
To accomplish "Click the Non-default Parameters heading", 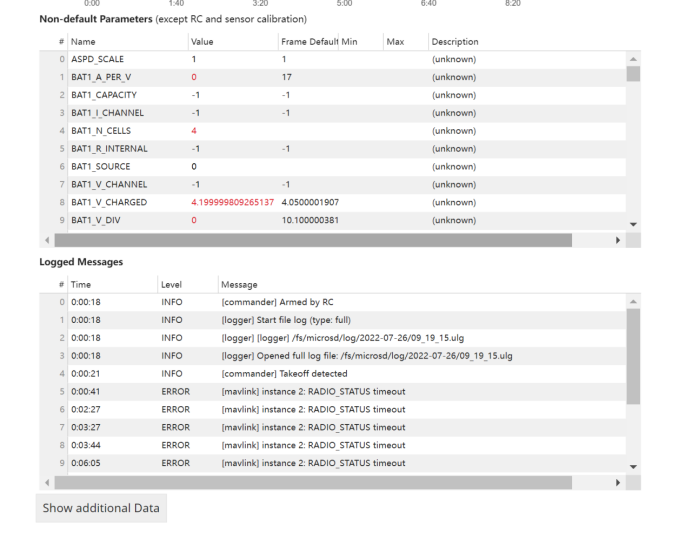I will click(x=96, y=19).
